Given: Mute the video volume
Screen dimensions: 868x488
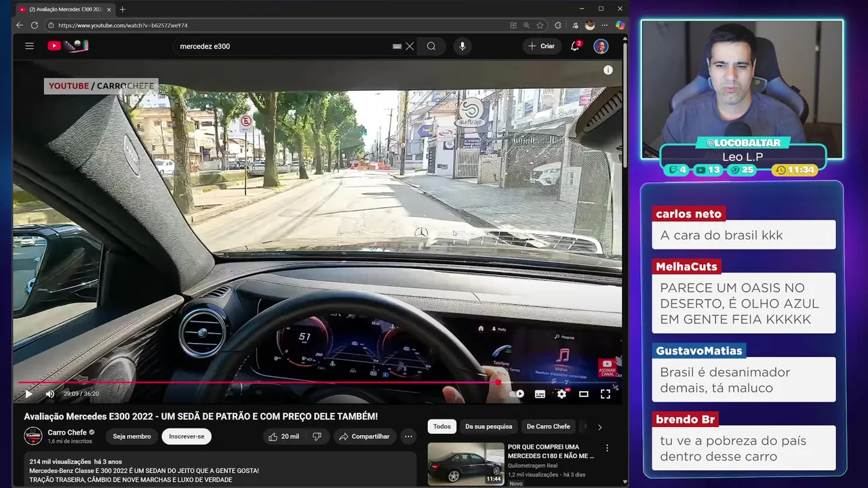Looking at the screenshot, I should pos(50,394).
